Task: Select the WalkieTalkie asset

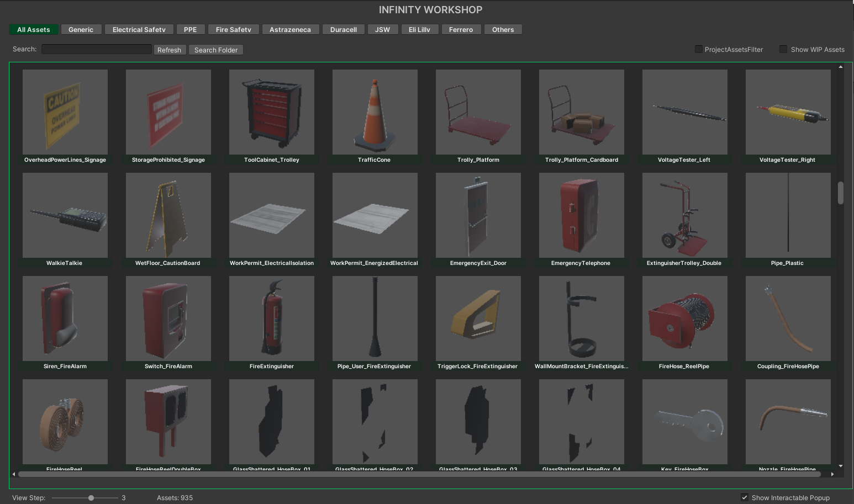Action: pos(65,215)
